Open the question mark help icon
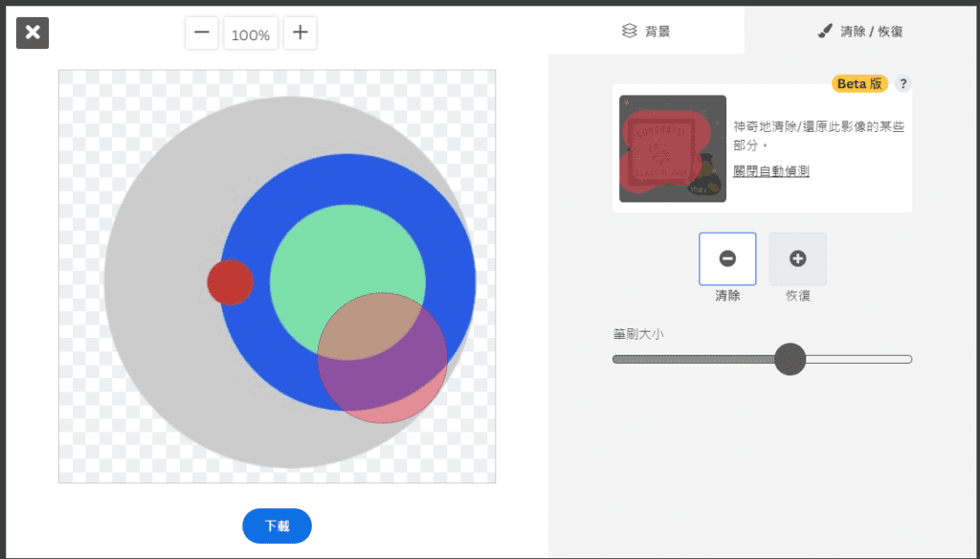Viewport: 980px width, 559px height. (x=903, y=84)
